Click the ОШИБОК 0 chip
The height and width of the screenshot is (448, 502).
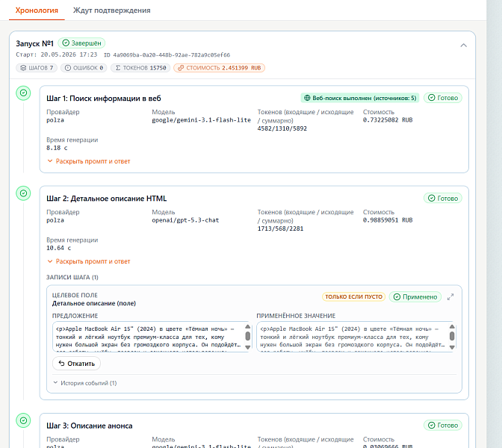(84, 68)
